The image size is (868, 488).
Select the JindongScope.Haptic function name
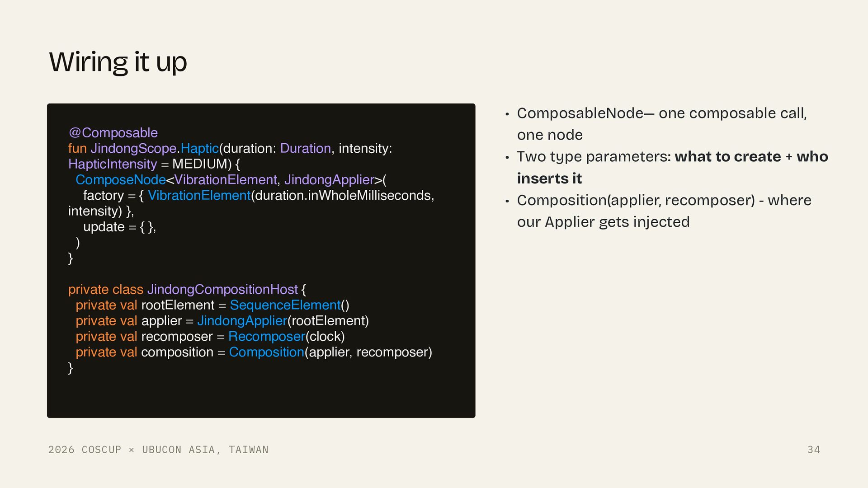coord(155,148)
